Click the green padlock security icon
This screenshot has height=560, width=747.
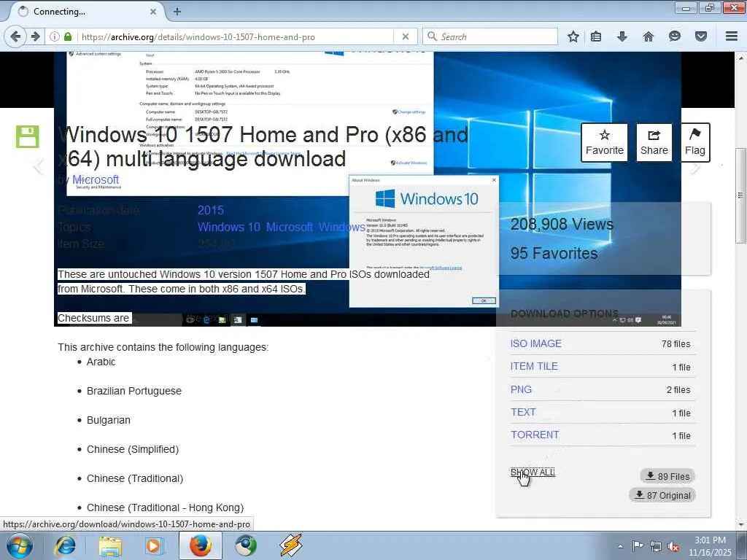point(68,36)
